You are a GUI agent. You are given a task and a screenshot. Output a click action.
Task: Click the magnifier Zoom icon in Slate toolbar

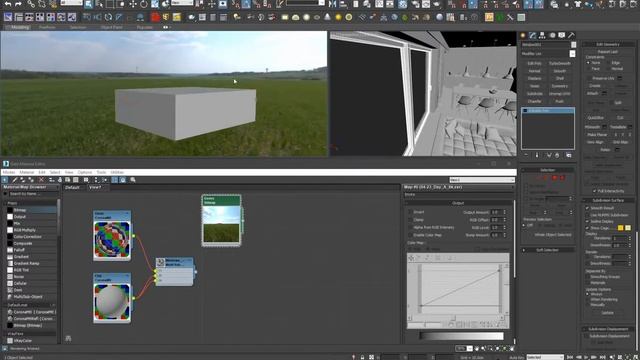coord(133,180)
